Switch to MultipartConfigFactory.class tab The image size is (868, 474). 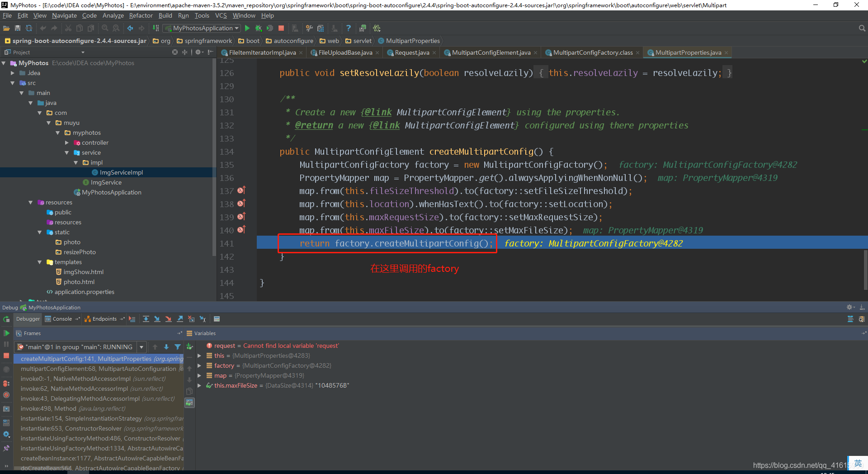[592, 52]
